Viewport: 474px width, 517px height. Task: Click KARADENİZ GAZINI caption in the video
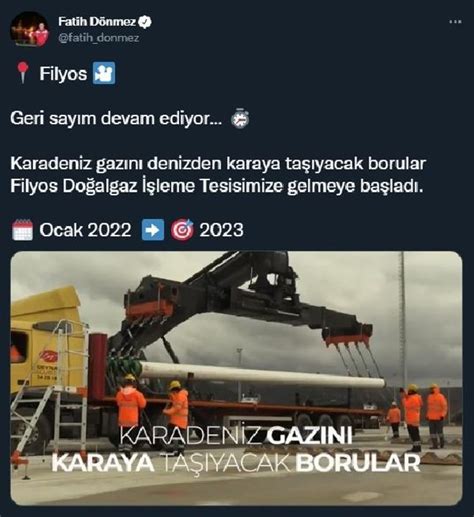click(236, 436)
